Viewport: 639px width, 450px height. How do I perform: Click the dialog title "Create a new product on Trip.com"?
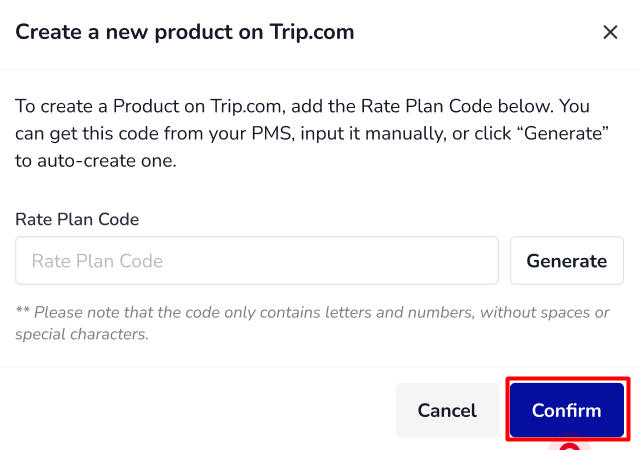point(185,32)
